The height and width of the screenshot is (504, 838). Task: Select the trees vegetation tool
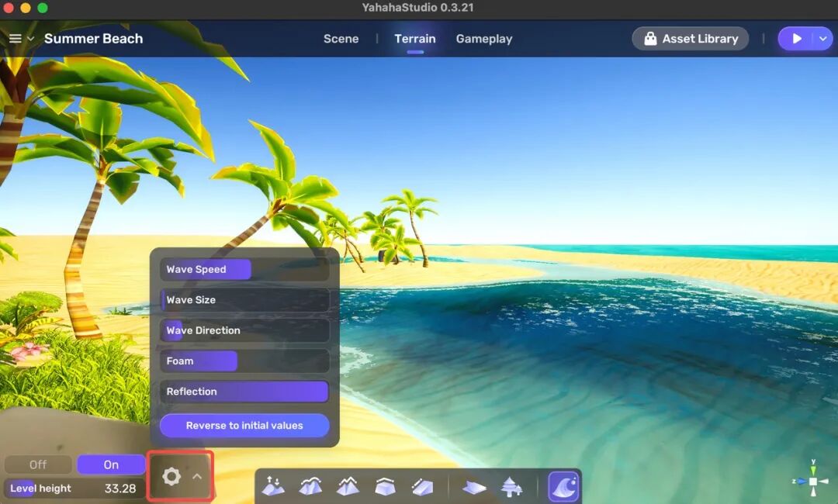[x=511, y=486]
